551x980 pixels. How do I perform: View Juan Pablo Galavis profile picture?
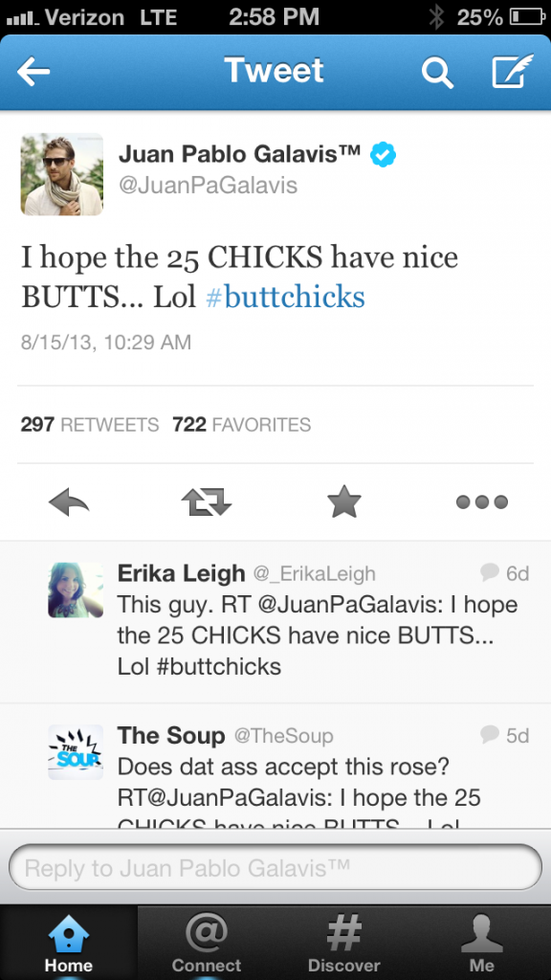click(x=62, y=174)
